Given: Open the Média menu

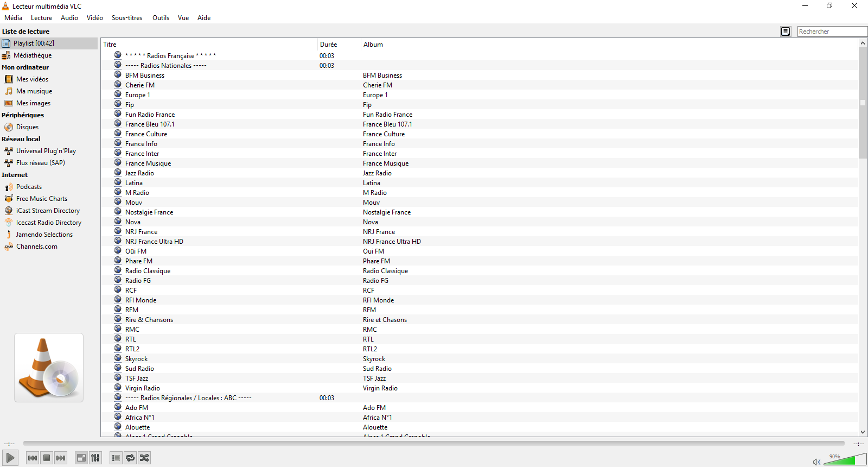Looking at the screenshot, I should (x=14, y=18).
